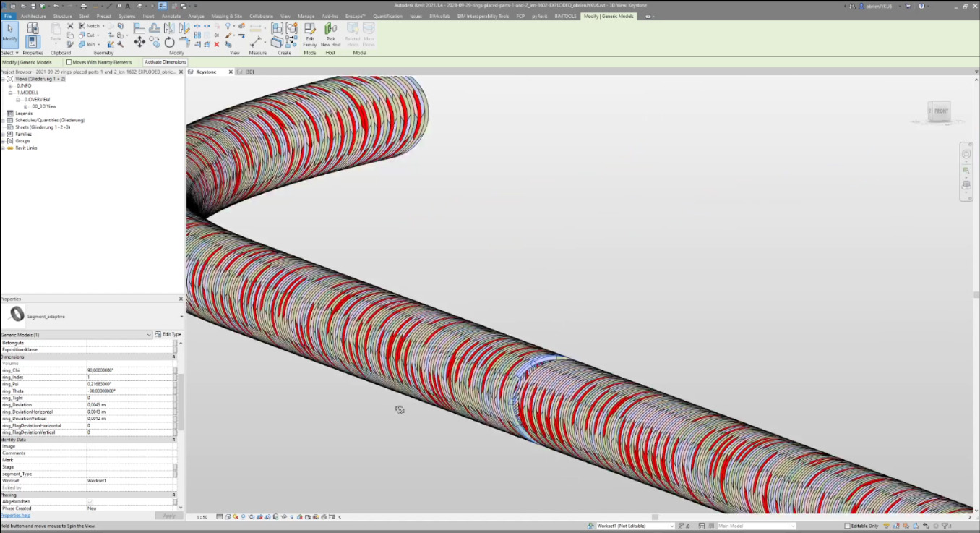Expand the Groups tree node

point(3,141)
